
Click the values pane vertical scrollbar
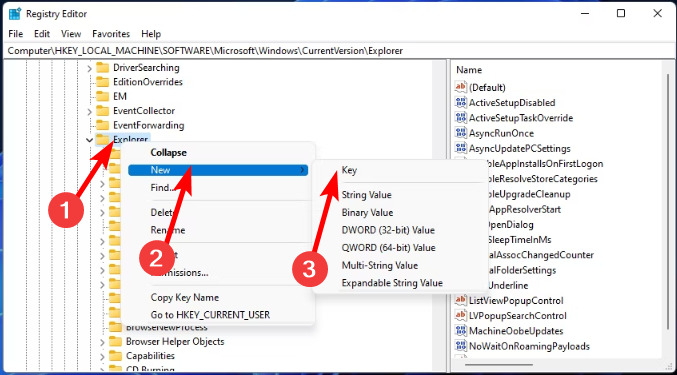[668, 203]
